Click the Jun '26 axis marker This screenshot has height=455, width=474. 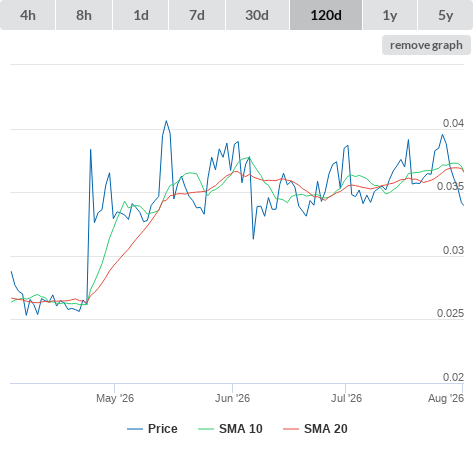232,398
